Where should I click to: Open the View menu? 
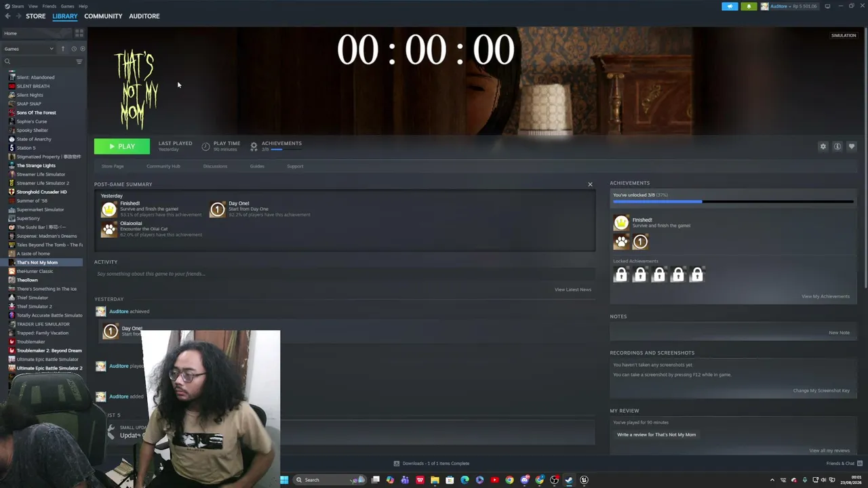click(x=33, y=6)
